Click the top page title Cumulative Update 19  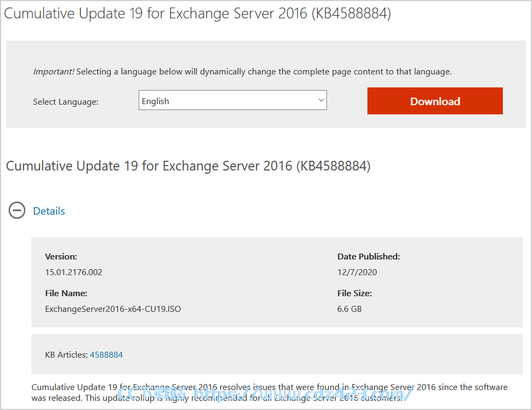pyautogui.click(x=197, y=13)
